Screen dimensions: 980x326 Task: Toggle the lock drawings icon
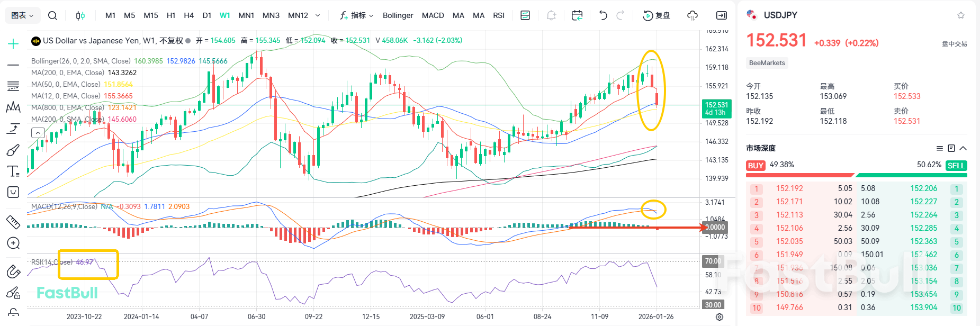click(13, 312)
